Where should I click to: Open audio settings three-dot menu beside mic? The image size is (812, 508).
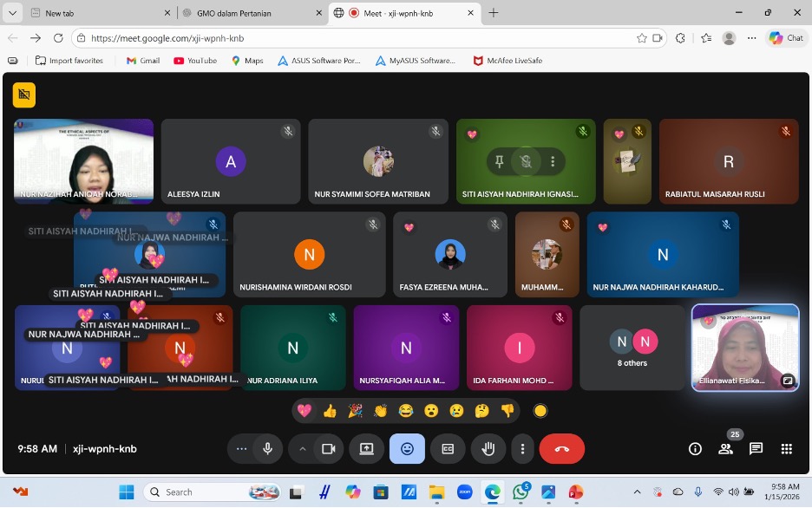tap(242, 449)
